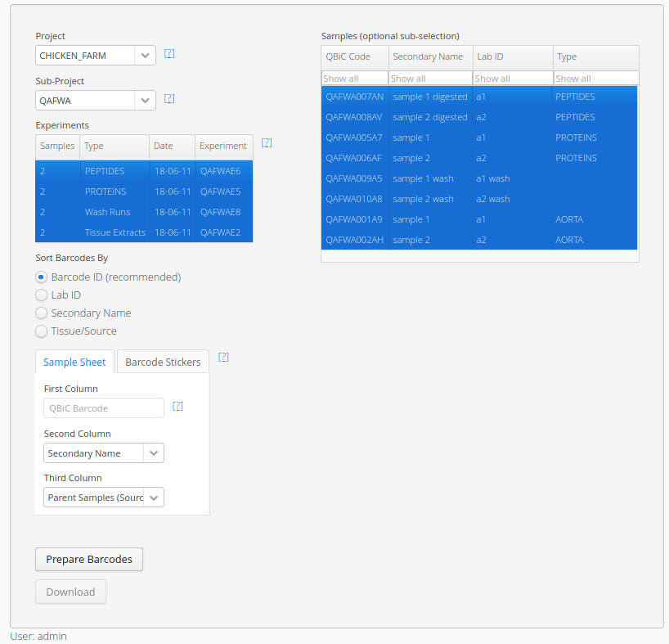
Task: Select the PROTEINS experiment row QAFWAE5
Action: pos(144,191)
